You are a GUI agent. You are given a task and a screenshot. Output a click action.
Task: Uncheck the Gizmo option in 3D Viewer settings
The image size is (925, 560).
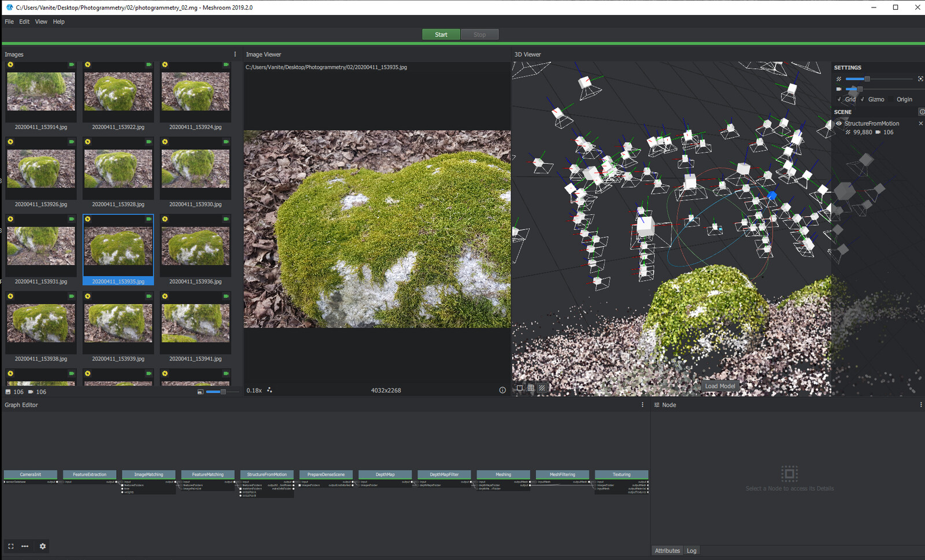click(862, 99)
